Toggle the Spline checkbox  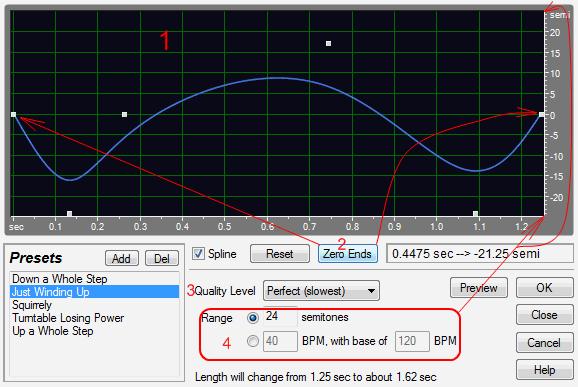point(198,254)
